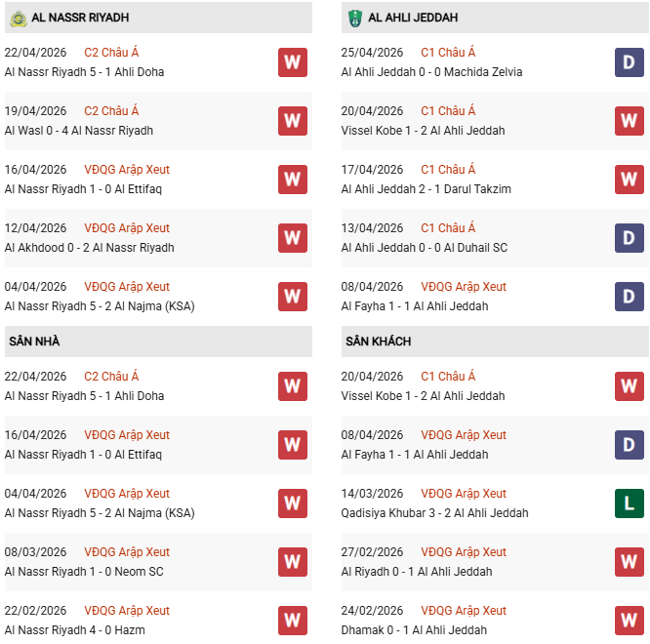Click the D badge for Machida Zelvia match
This screenshot has height=644, width=650.
[629, 62]
